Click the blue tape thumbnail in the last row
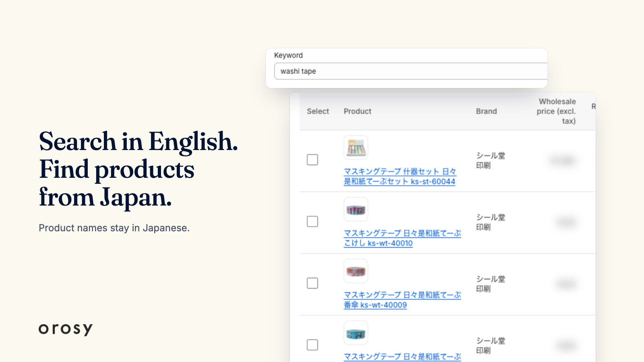Screen dimensions: 644x362 (356, 333)
